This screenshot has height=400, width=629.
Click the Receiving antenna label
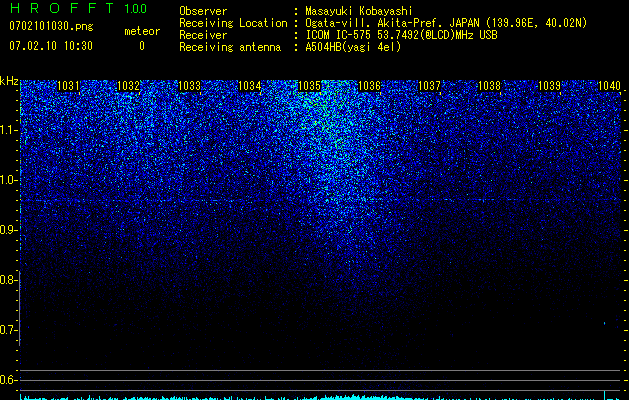tap(230, 47)
